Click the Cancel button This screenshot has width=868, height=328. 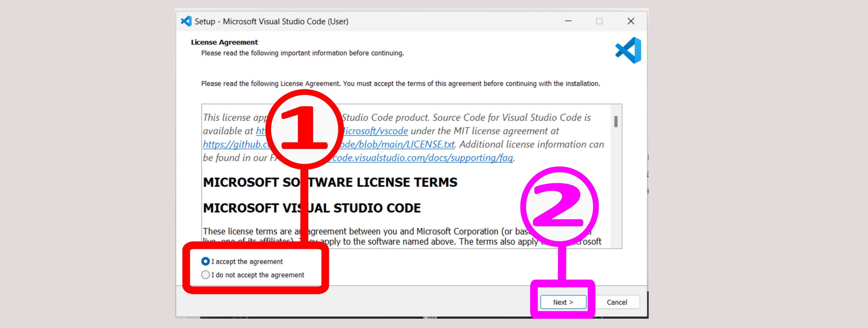click(x=617, y=302)
